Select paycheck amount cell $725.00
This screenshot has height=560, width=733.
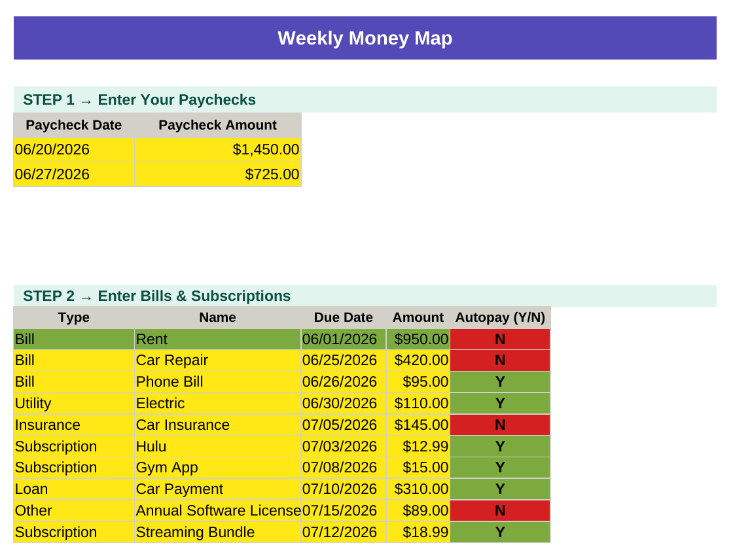point(218,175)
